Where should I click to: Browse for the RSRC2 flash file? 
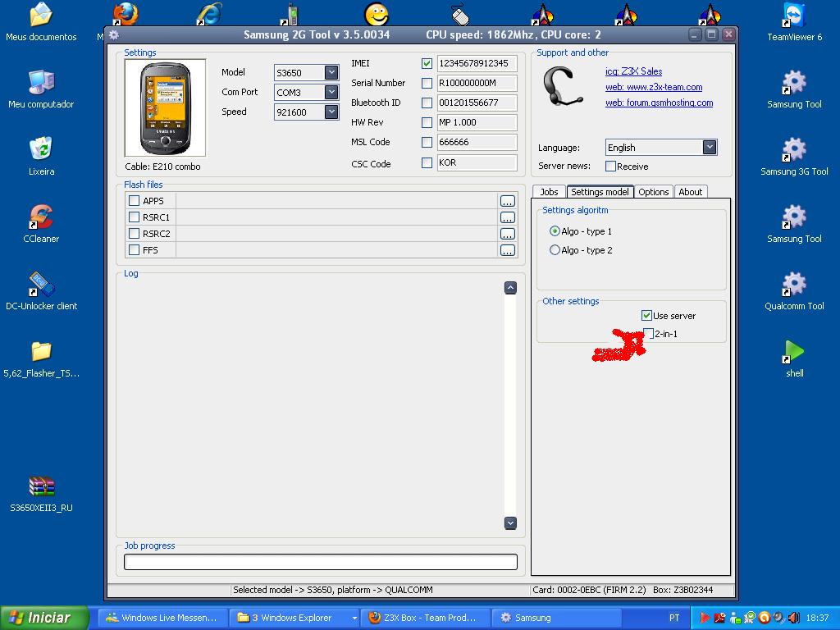click(x=507, y=234)
